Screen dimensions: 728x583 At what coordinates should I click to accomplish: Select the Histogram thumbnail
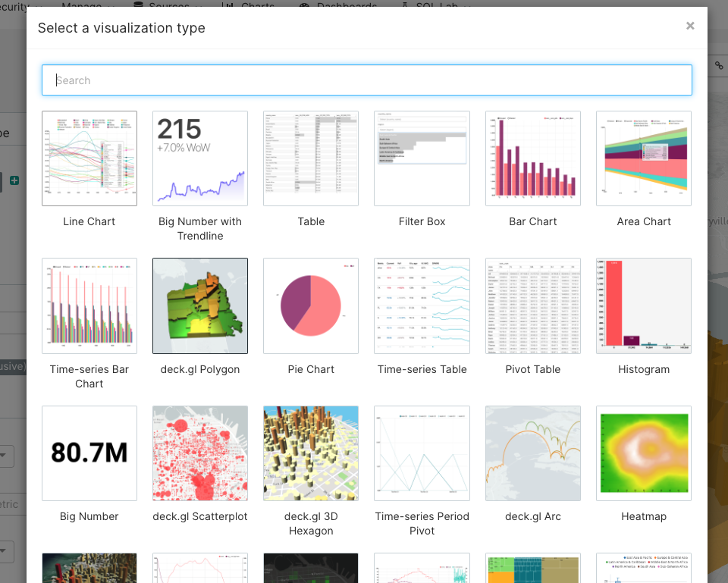[x=644, y=306]
